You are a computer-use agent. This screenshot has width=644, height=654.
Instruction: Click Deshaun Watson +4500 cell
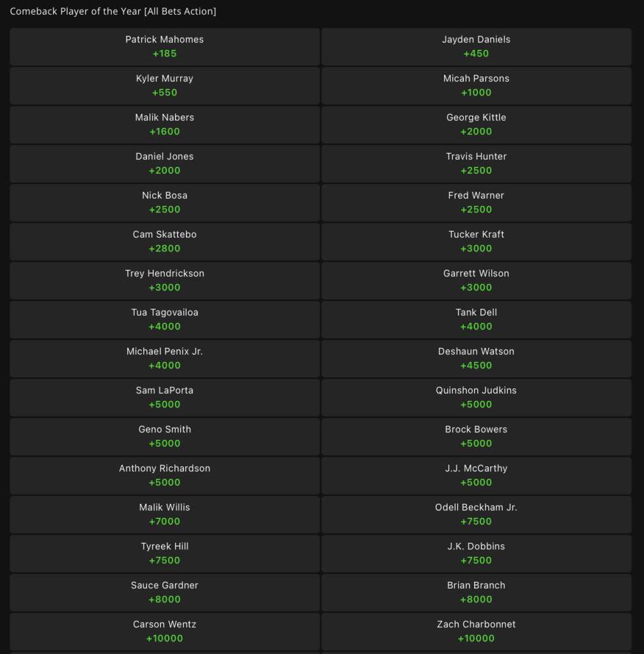(476, 359)
